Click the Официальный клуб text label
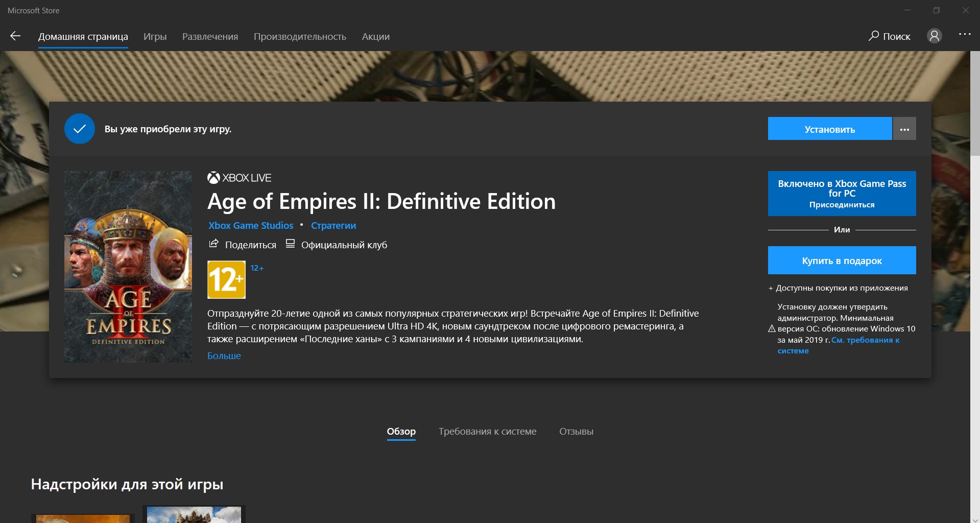This screenshot has height=523, width=980. point(344,245)
